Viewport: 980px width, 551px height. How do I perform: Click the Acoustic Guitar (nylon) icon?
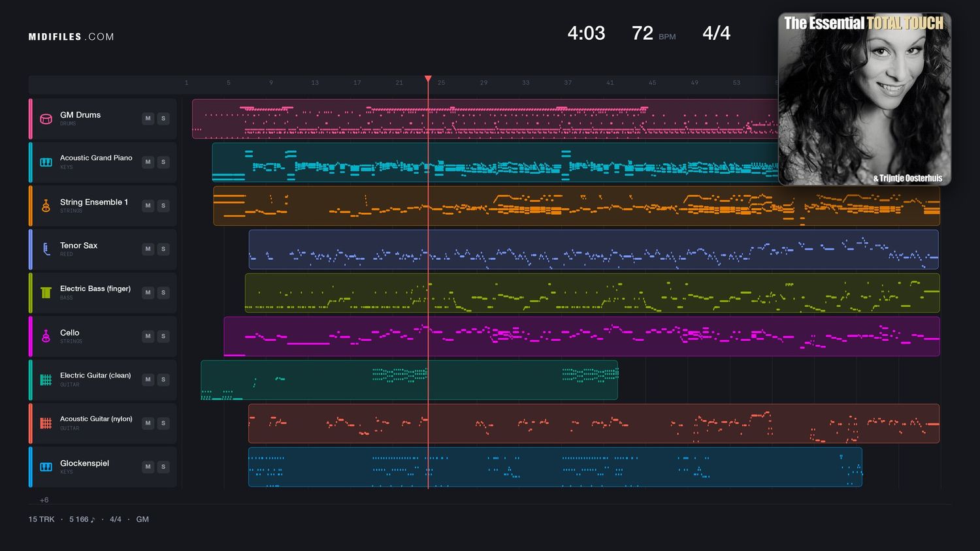coord(46,423)
